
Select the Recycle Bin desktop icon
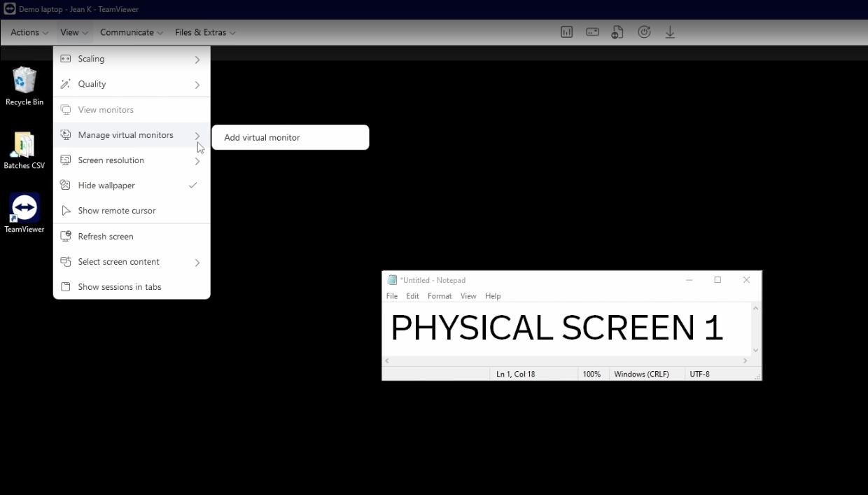24,87
